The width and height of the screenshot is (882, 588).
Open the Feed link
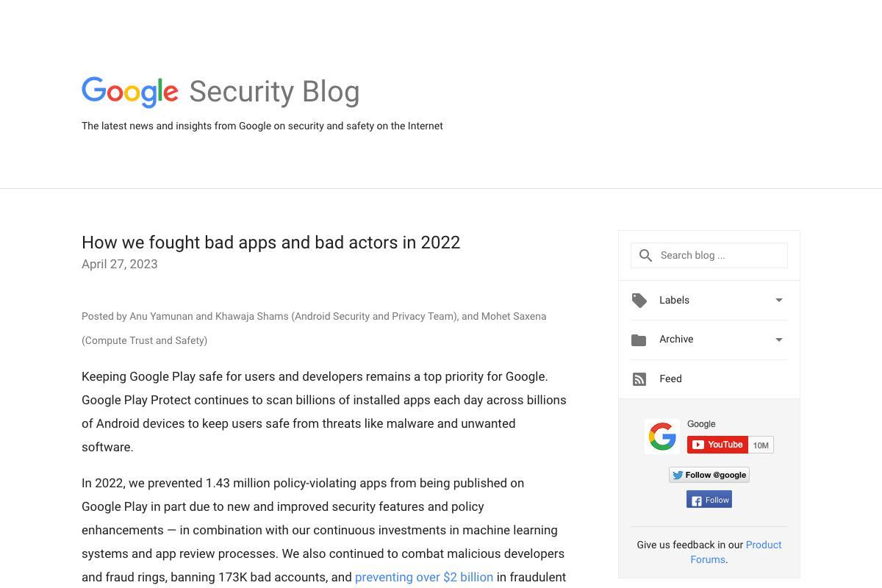click(x=670, y=379)
